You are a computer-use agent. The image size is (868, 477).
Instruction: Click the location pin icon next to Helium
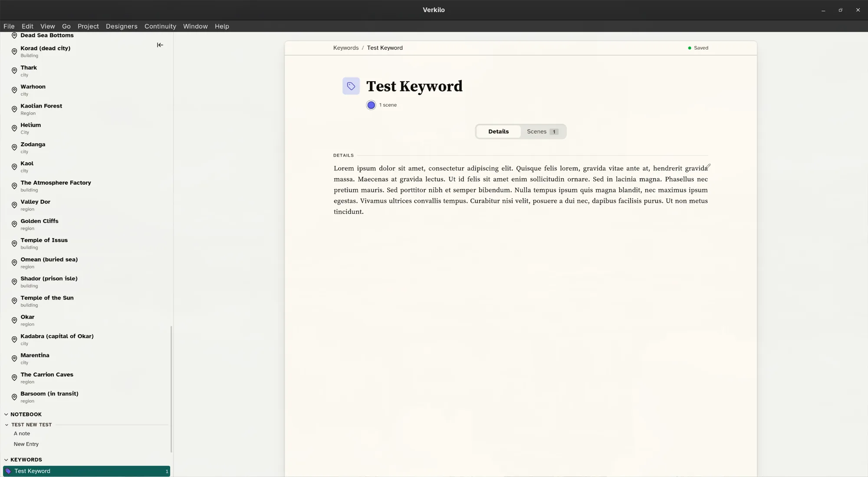[14, 128]
